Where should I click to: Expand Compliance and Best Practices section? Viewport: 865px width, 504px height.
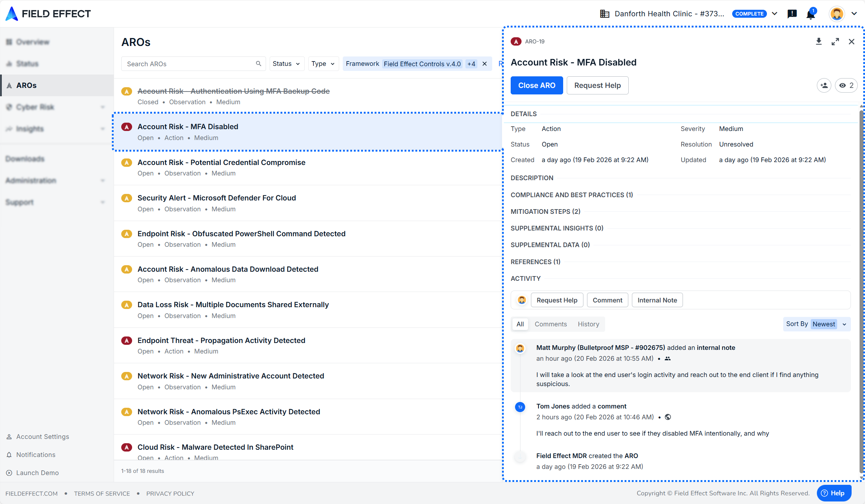pos(571,195)
